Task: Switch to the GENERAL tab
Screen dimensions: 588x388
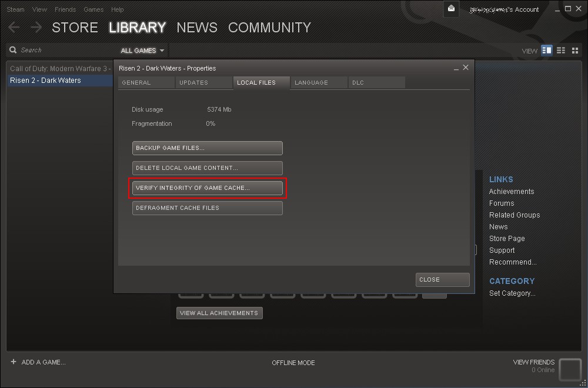Action: tap(146, 83)
